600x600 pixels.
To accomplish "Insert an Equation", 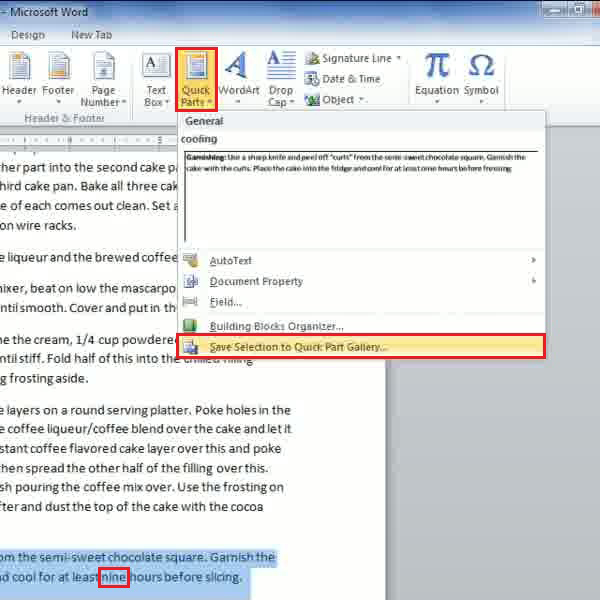I will pos(437,78).
